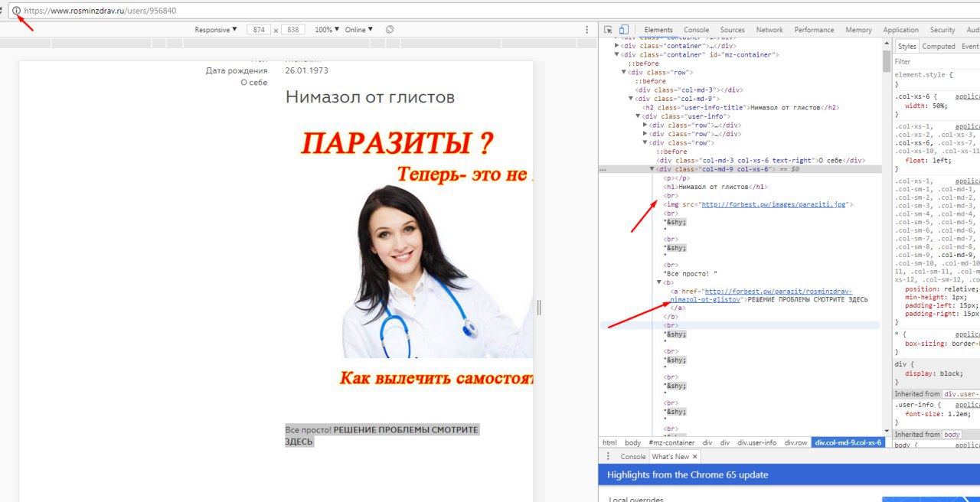Click the paraziti.jpg image source link
The image size is (980, 502).
pyautogui.click(x=775, y=204)
